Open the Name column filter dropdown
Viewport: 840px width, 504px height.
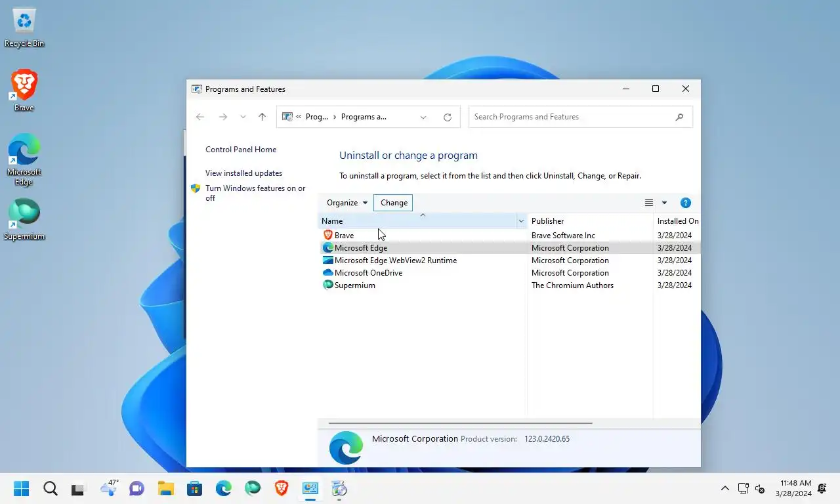click(x=522, y=221)
